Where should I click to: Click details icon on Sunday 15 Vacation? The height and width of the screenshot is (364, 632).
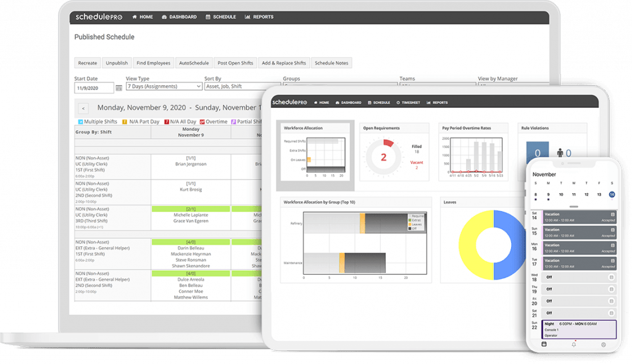(x=613, y=230)
